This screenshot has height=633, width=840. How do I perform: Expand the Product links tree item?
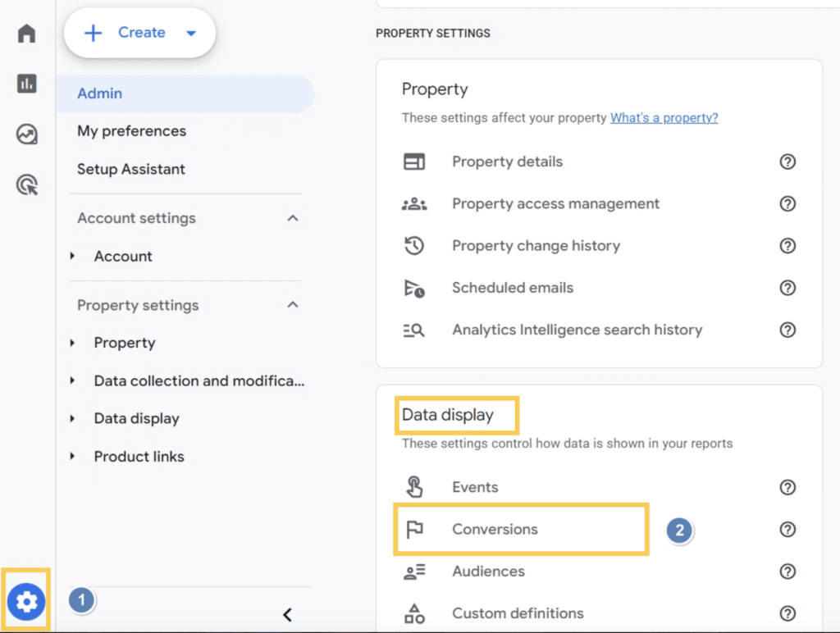coord(72,456)
